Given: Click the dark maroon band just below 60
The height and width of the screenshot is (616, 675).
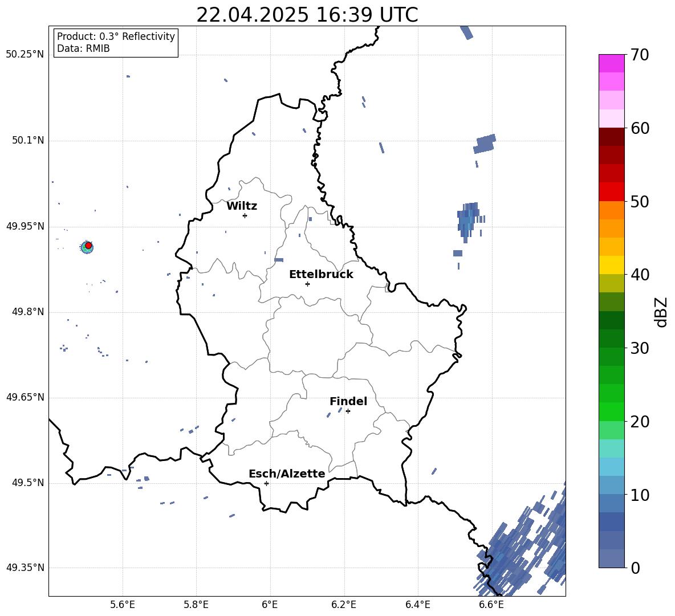Looking at the screenshot, I should [x=611, y=137].
